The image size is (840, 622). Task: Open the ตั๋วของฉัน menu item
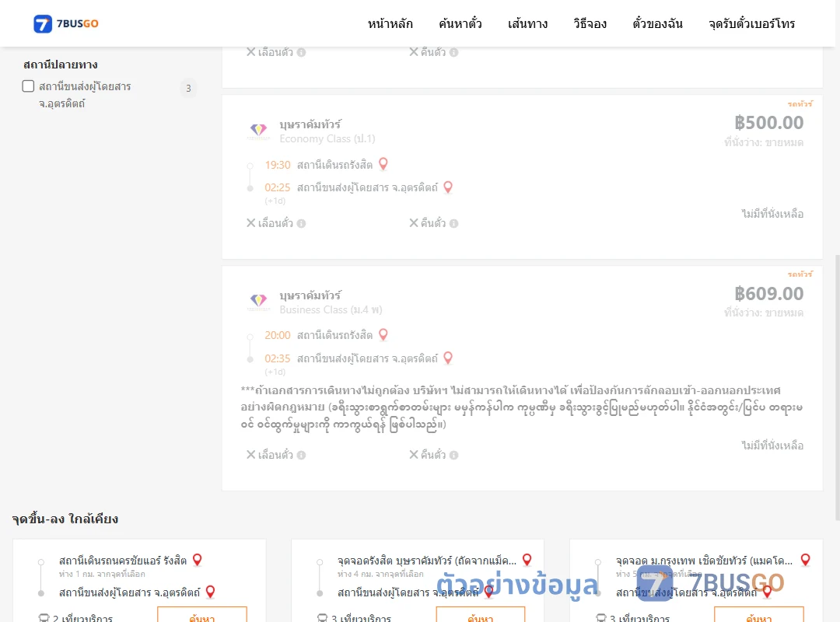657,23
